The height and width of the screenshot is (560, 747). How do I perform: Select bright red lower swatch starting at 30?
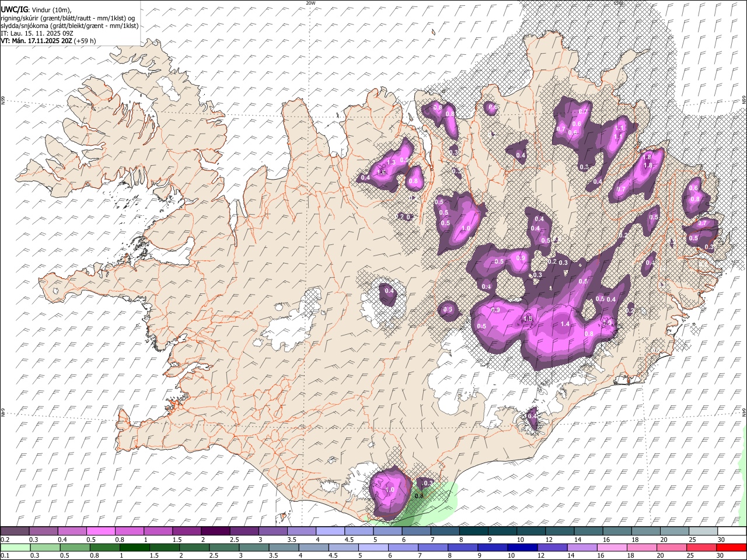(x=732, y=547)
